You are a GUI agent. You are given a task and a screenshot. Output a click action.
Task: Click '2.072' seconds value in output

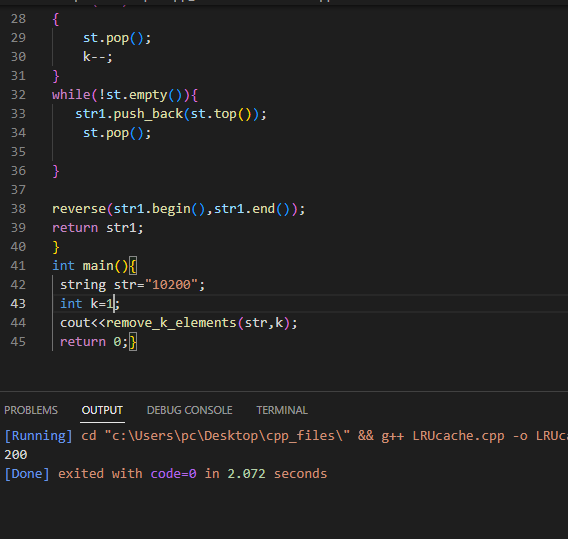(x=246, y=474)
